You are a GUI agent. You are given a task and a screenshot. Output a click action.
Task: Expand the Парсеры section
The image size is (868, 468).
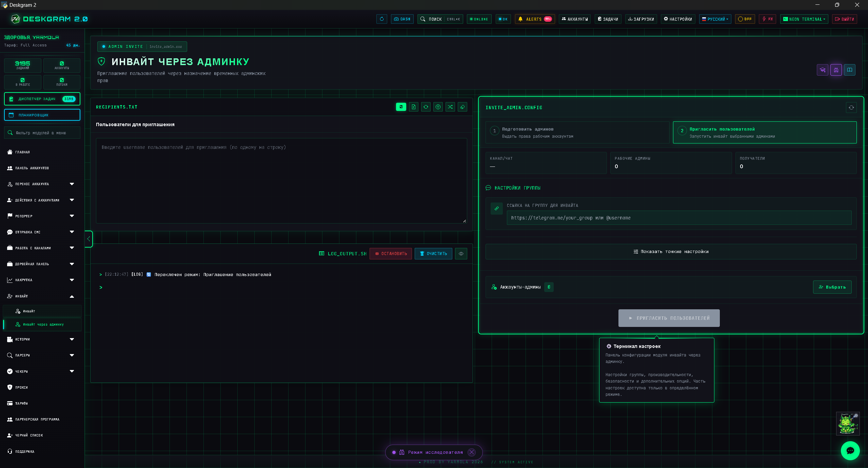point(42,355)
